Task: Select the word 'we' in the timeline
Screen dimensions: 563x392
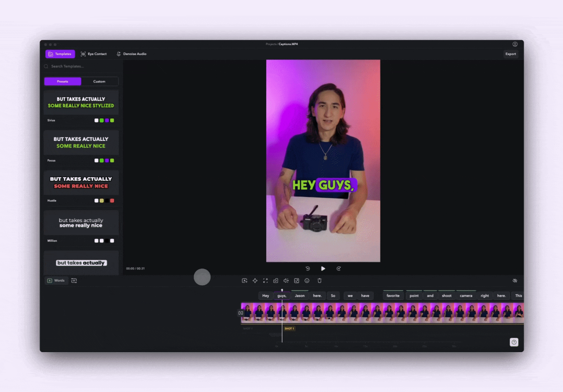Action: pyautogui.click(x=350, y=296)
